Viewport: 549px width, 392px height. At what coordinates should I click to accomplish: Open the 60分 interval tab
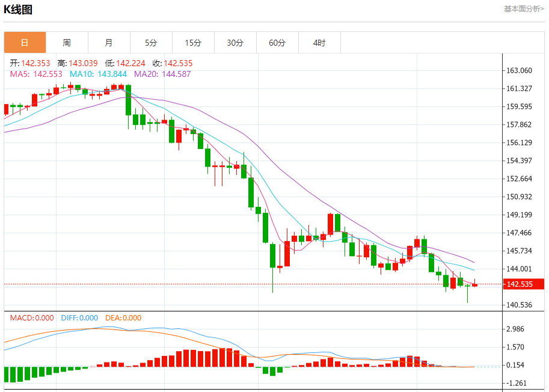click(277, 43)
